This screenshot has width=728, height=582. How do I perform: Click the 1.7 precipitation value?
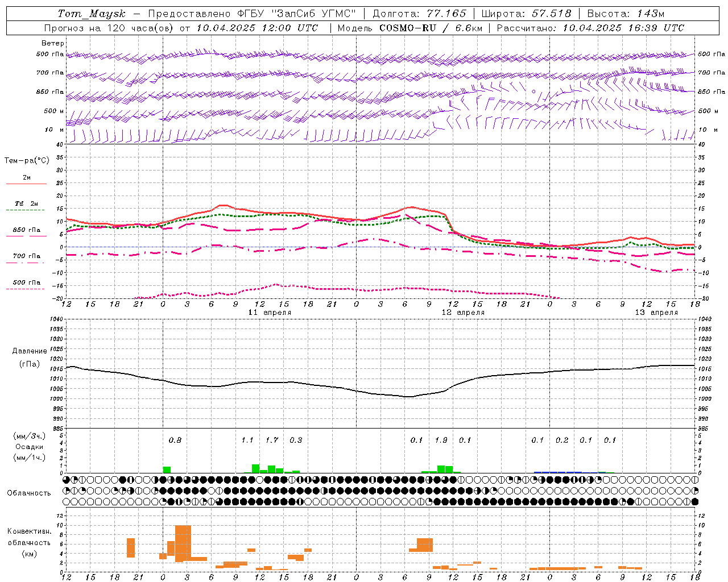click(272, 440)
